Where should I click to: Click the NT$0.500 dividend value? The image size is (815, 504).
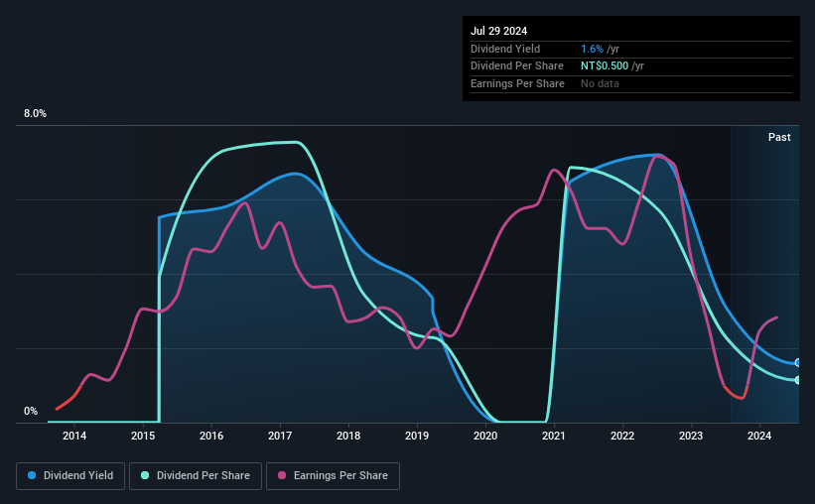(605, 66)
